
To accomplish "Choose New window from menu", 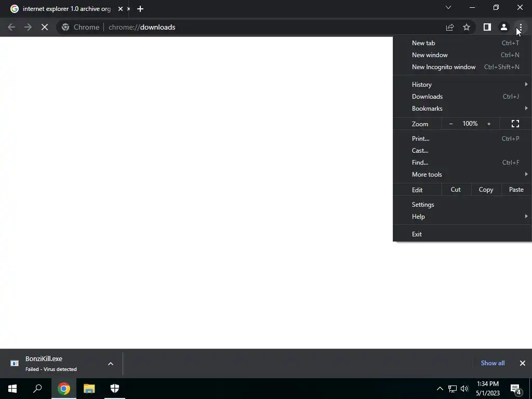I will pos(462,55).
